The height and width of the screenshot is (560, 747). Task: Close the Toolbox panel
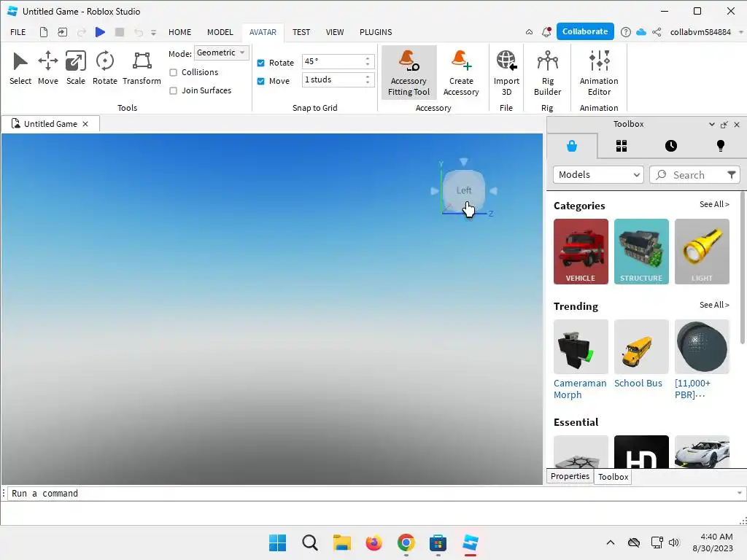[737, 124]
